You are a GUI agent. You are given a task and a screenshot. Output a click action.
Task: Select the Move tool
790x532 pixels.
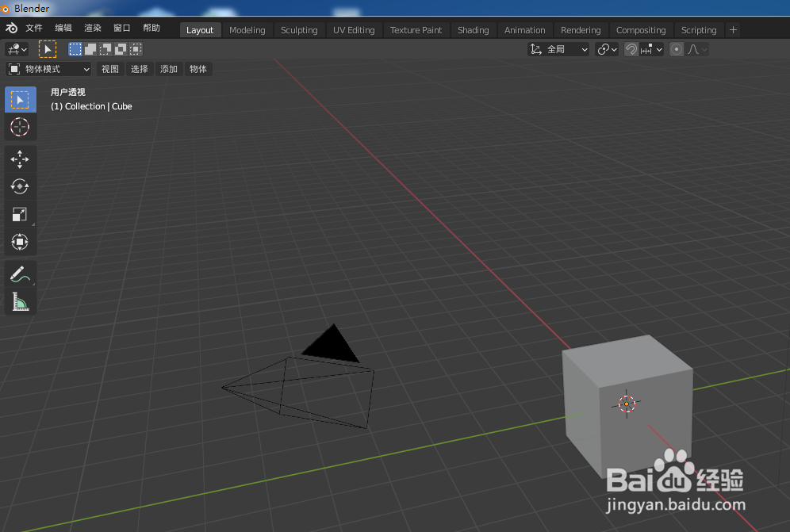[20, 159]
